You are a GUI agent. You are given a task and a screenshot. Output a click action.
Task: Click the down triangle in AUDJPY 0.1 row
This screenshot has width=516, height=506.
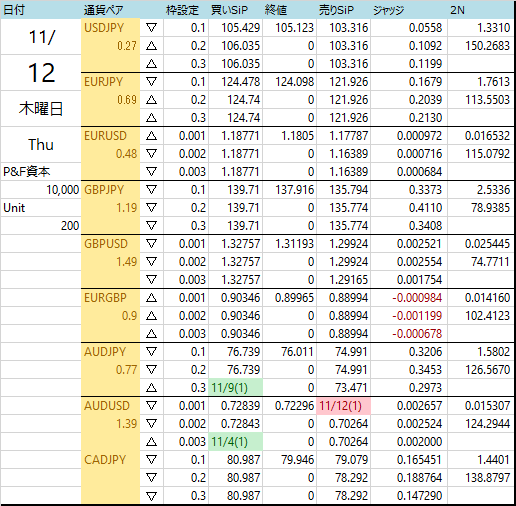point(151,352)
